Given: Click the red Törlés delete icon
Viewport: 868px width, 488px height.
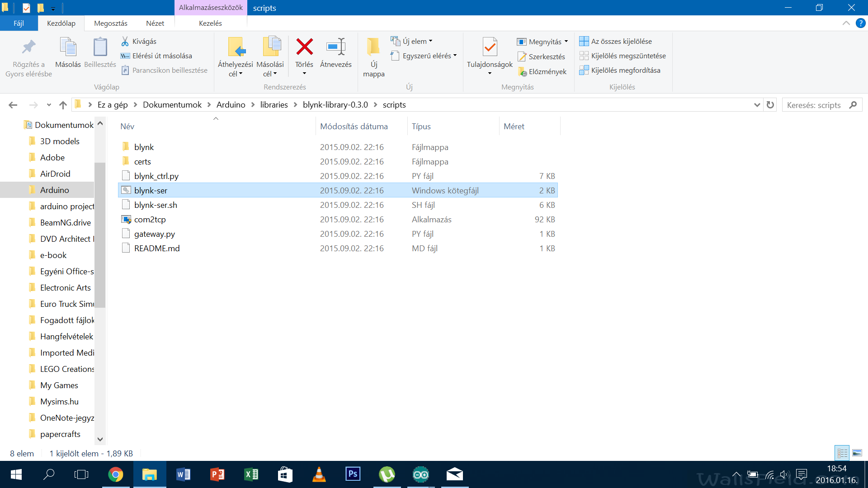Looking at the screenshot, I should tap(304, 47).
